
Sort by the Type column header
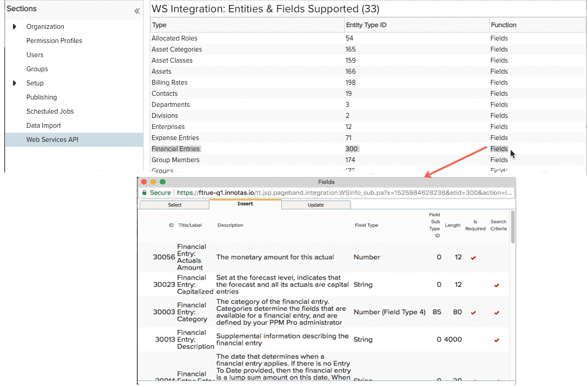point(159,25)
